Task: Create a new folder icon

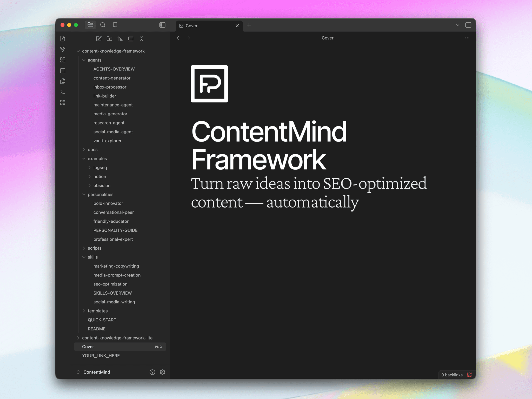Action: coord(109,39)
